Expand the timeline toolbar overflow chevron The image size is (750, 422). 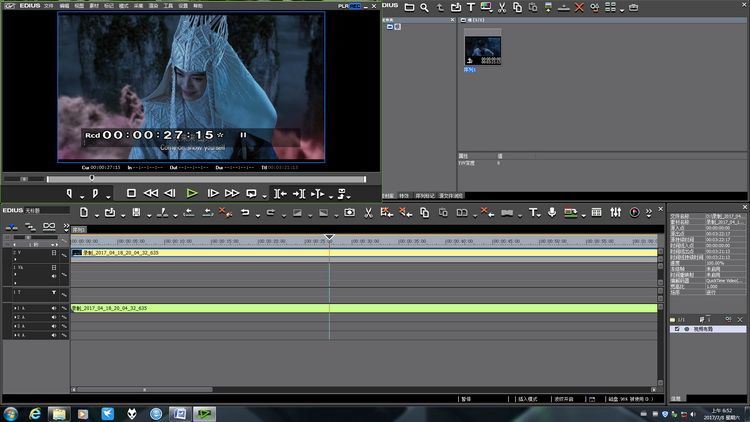[649, 212]
